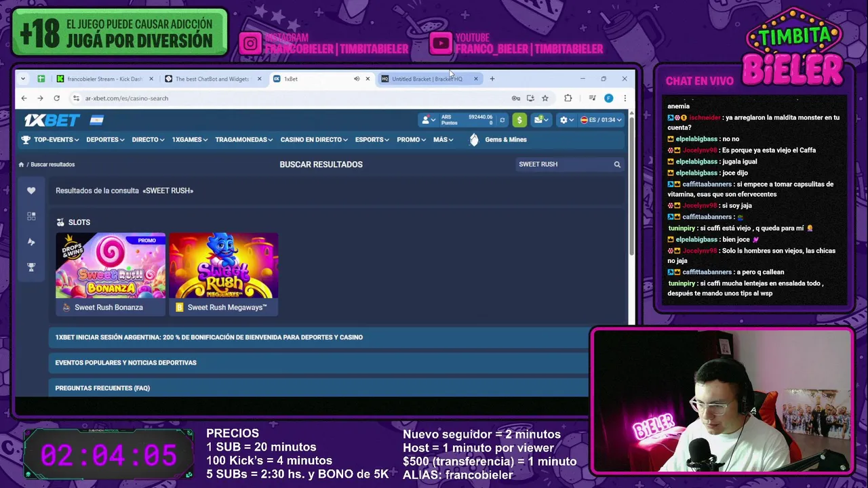Open the CASINO EN DIRECTO menu
Image resolution: width=868 pixels, height=488 pixels.
(314, 140)
